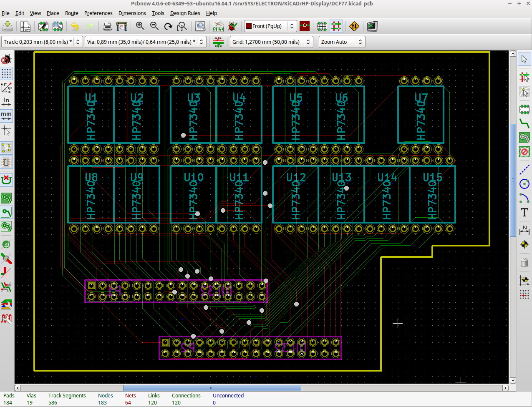Select the Add dimension tool

[524, 230]
